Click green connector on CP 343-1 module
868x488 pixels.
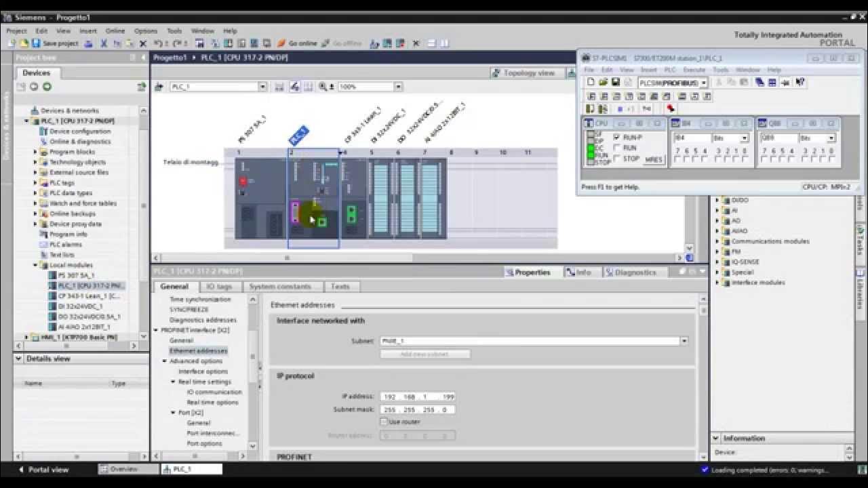(351, 214)
